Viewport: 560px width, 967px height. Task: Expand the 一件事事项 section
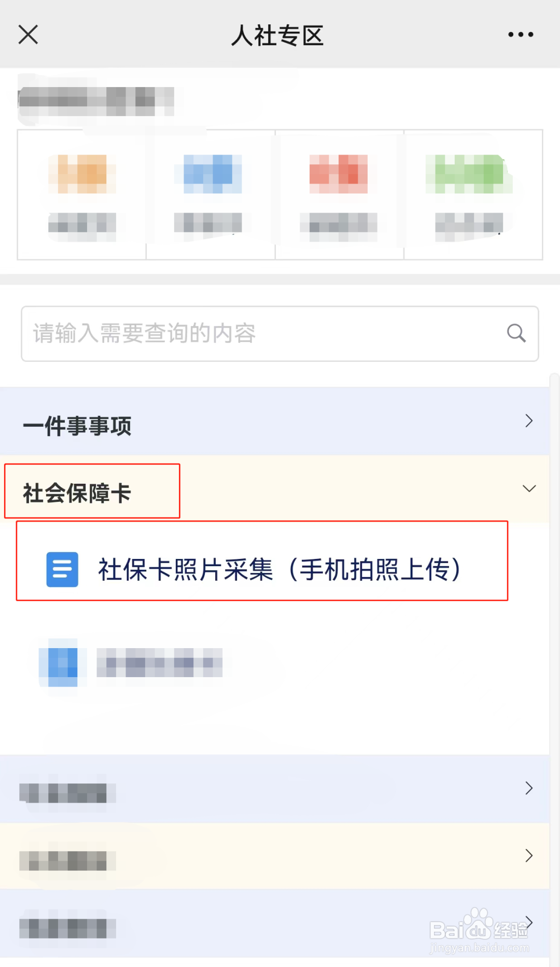coord(275,421)
